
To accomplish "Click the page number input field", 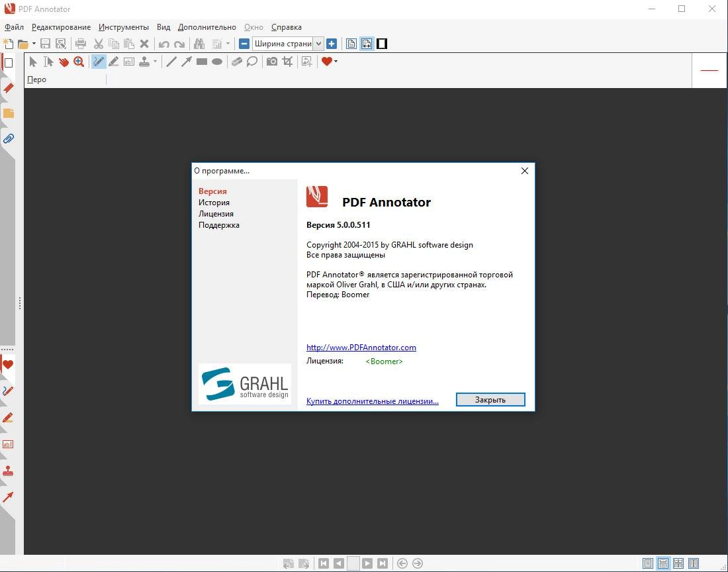I will (x=353, y=563).
